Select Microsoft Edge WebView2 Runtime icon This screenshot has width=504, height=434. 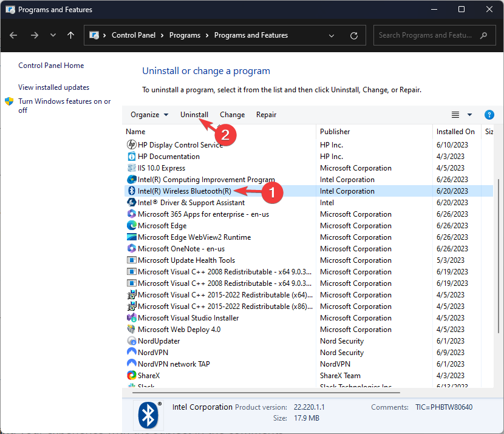(x=131, y=237)
